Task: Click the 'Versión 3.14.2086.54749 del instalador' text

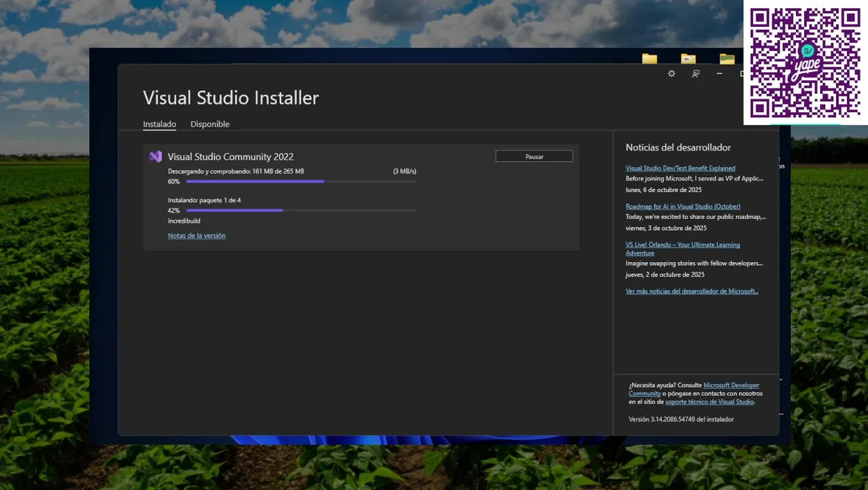Action: point(681,420)
